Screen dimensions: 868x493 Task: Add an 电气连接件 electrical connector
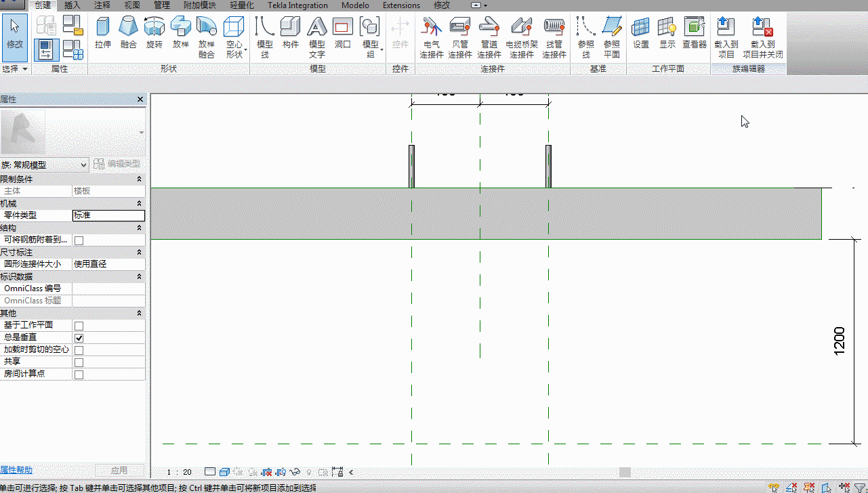pos(432,37)
